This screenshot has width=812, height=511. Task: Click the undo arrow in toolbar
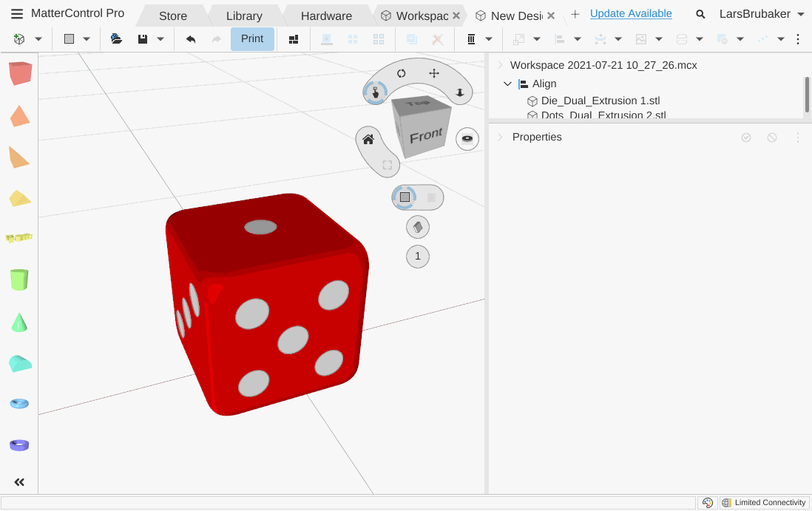tap(191, 39)
